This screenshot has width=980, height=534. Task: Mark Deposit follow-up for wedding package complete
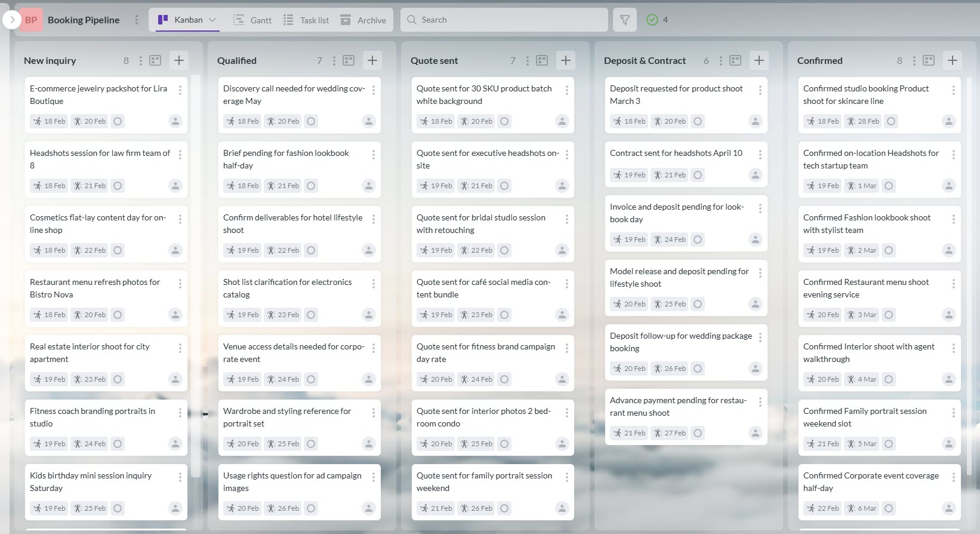pyautogui.click(x=698, y=369)
